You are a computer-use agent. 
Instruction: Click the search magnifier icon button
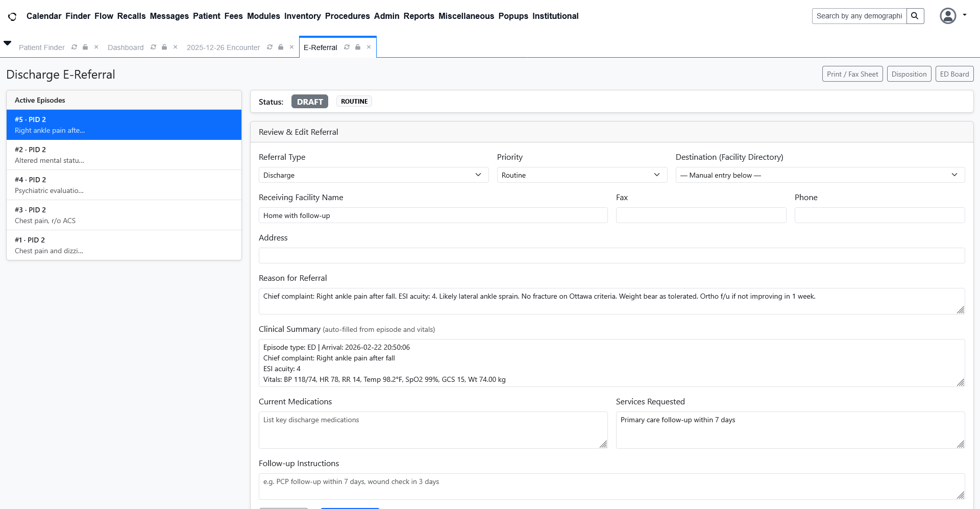(x=915, y=16)
